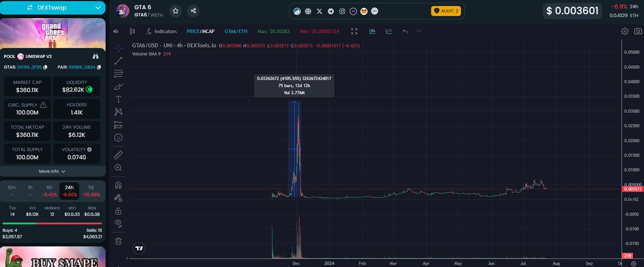The width and height of the screenshot is (644, 267).
Task: Click the HOLDERS 1.41K stat card
Action: point(77,109)
